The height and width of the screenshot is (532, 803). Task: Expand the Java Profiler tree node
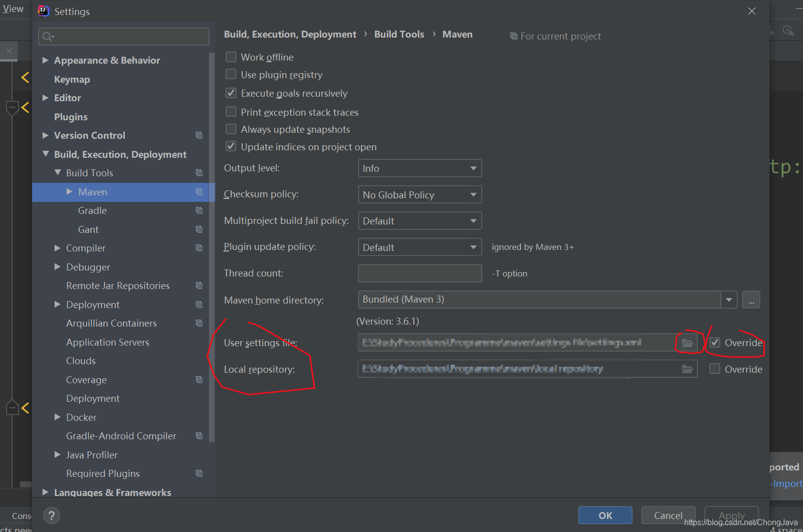pos(58,454)
